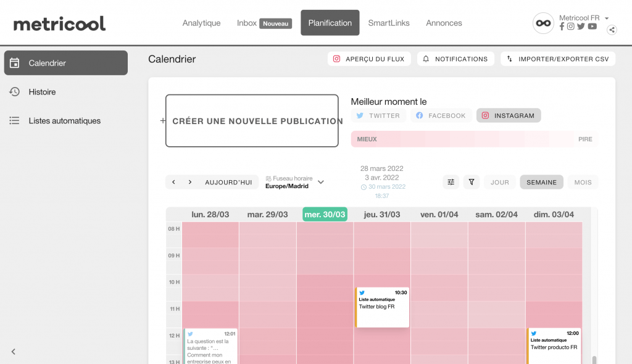Open the 12:00 Twitter producto FR post
The height and width of the screenshot is (364, 632).
coord(554,346)
